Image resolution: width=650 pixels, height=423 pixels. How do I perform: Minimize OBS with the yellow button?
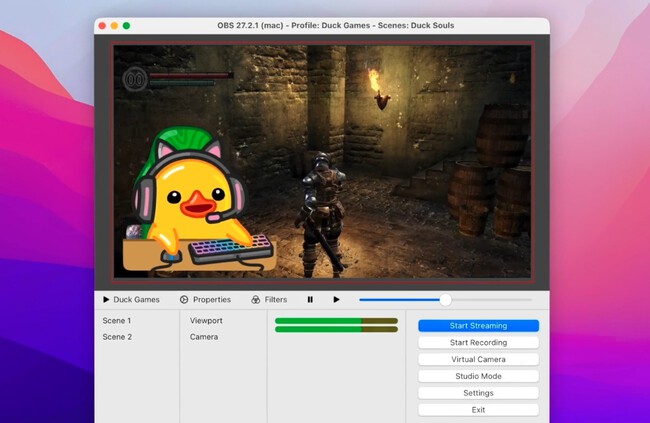[114, 26]
